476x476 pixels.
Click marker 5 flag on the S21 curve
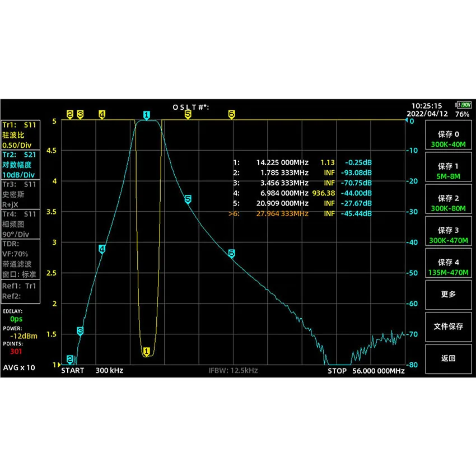point(188,199)
